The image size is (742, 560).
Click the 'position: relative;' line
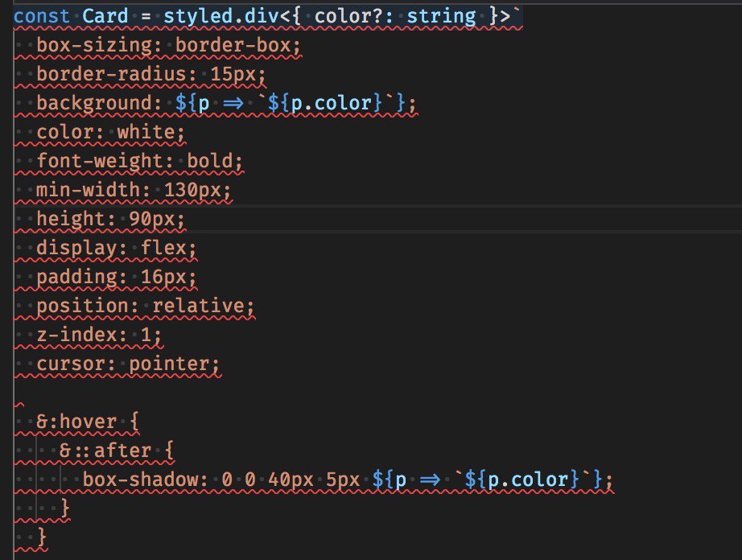tap(146, 306)
